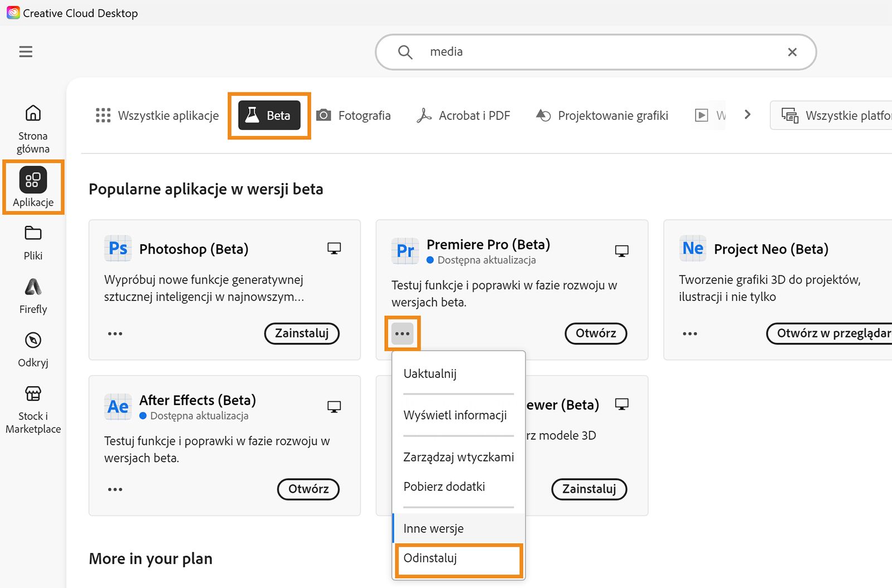Click the search magnifier icon

coord(405,52)
